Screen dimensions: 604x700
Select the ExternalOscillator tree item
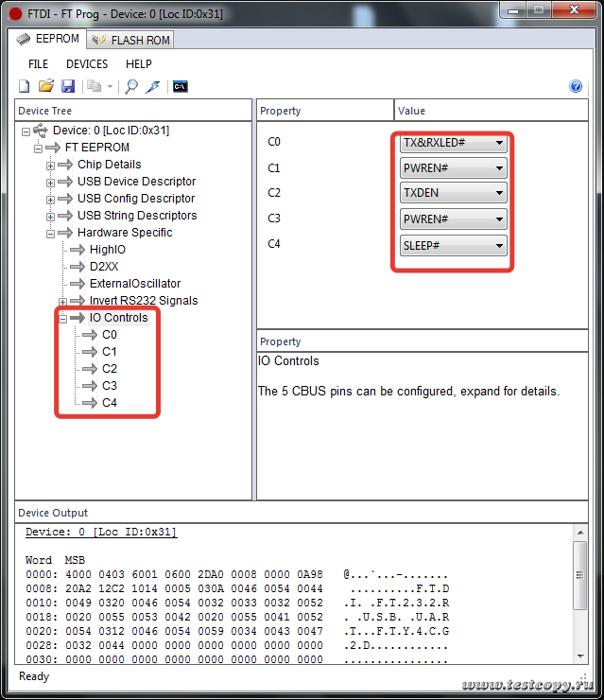(134, 284)
